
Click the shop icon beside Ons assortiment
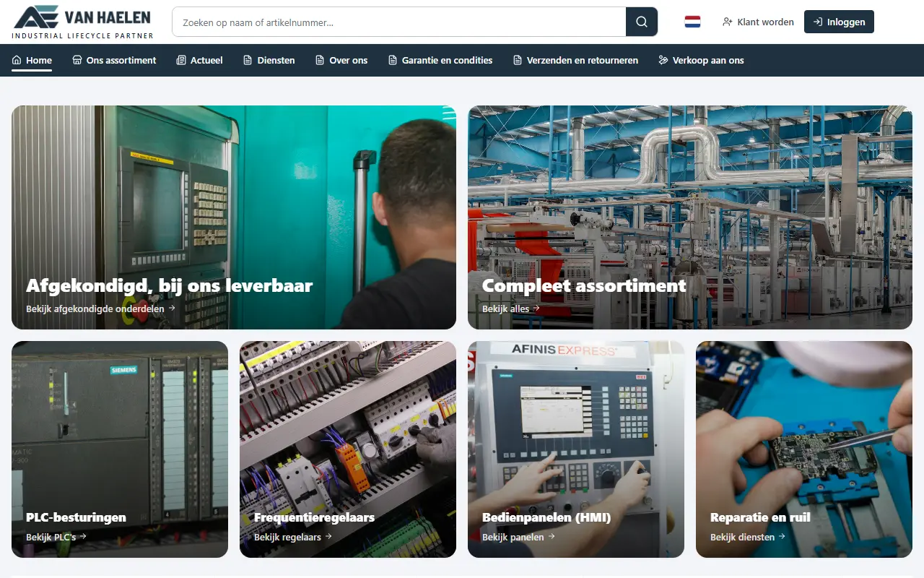click(77, 60)
